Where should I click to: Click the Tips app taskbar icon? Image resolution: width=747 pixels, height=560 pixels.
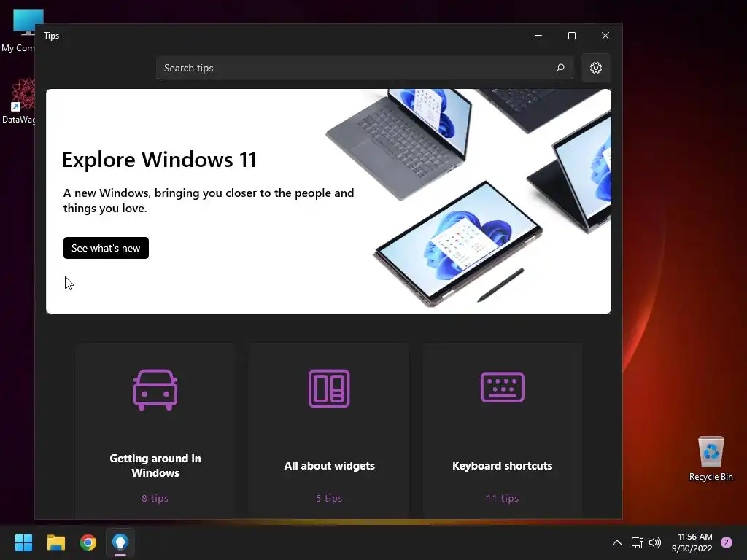pos(120,542)
